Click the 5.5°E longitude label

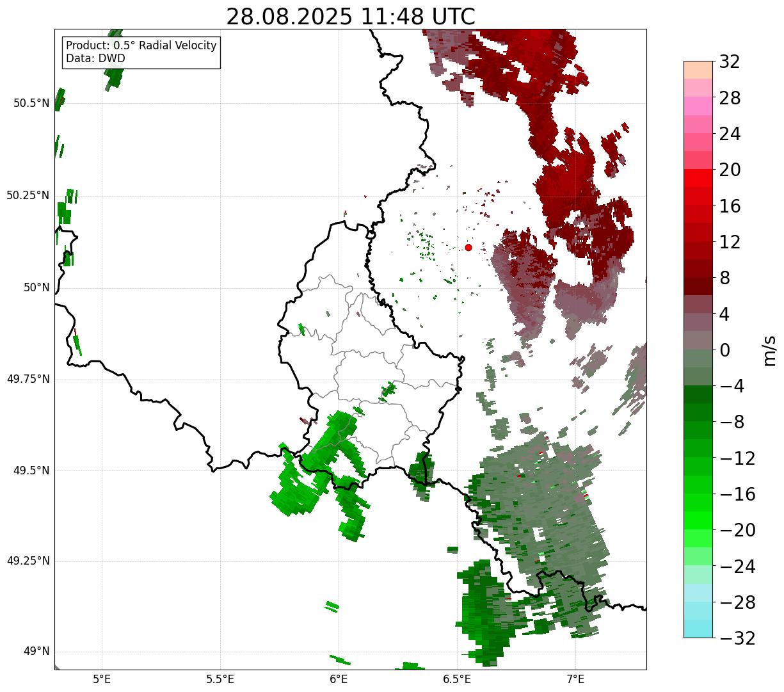point(220,679)
